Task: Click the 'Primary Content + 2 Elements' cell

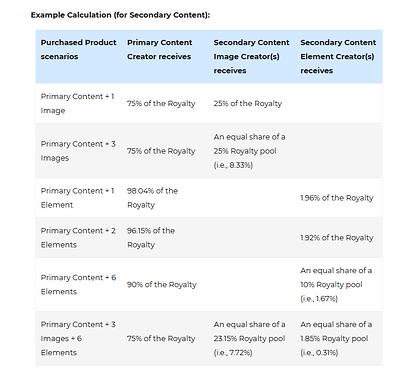Action: click(x=78, y=238)
